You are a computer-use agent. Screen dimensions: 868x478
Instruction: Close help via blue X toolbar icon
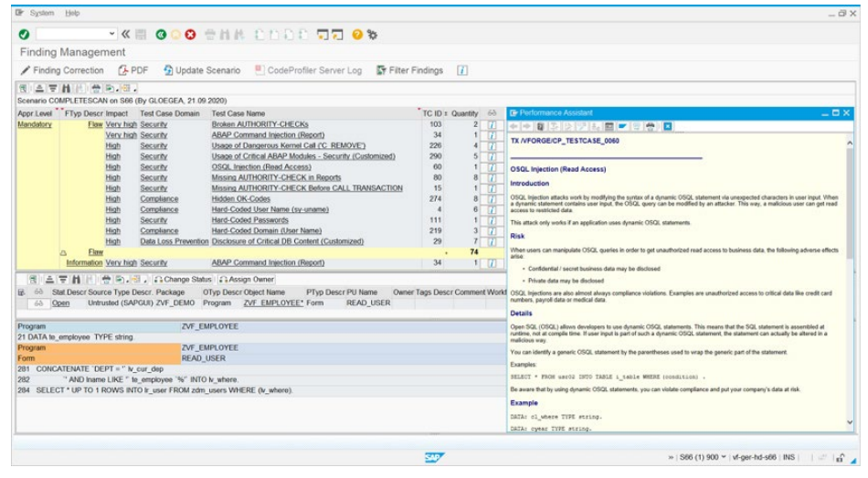[x=668, y=125]
